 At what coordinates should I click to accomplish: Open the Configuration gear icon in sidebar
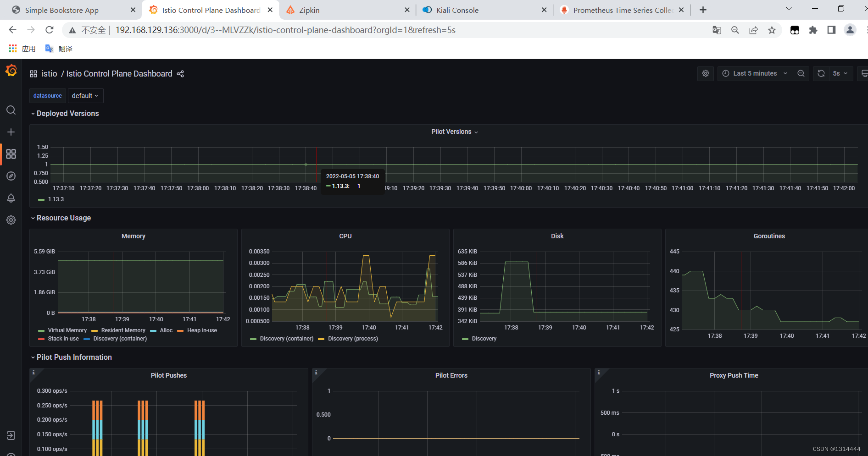pos(11,220)
